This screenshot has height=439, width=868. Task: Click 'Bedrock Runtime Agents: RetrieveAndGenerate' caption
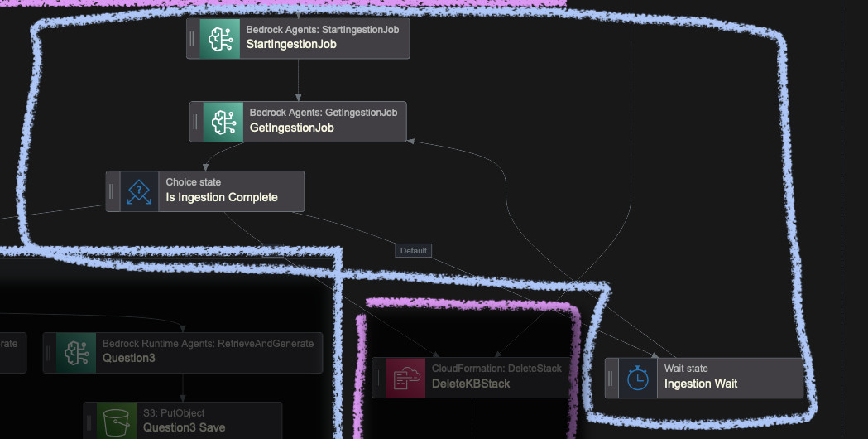pos(209,344)
